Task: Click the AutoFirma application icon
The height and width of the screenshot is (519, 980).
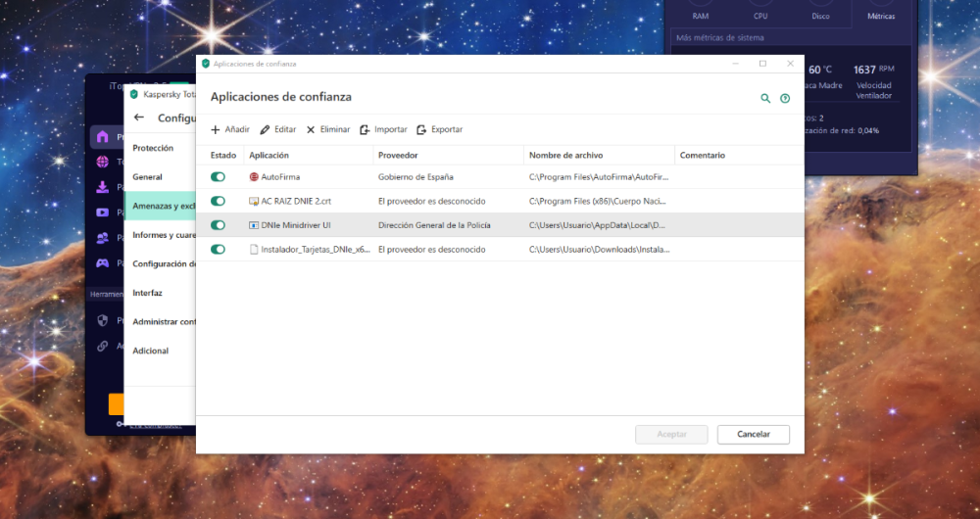Action: coord(254,176)
